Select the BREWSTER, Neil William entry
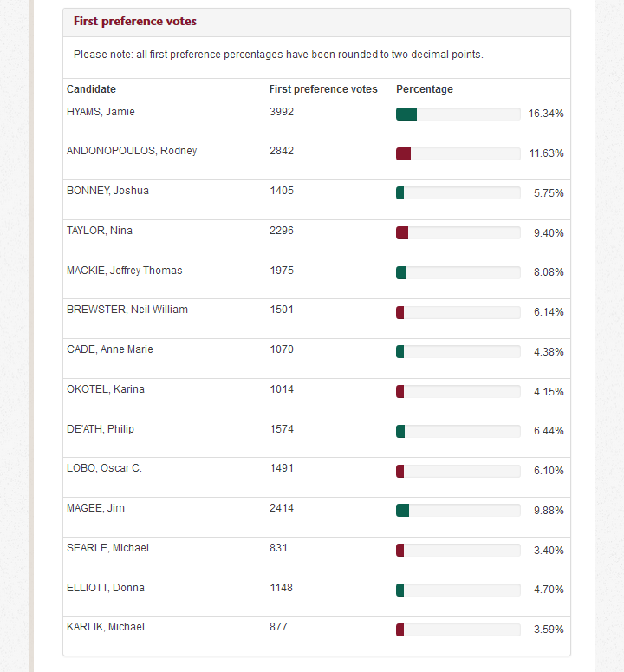This screenshot has width=624, height=672. pyautogui.click(x=127, y=310)
